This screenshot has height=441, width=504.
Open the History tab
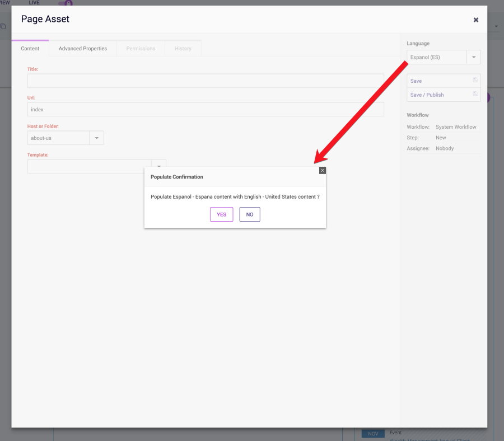click(x=183, y=49)
